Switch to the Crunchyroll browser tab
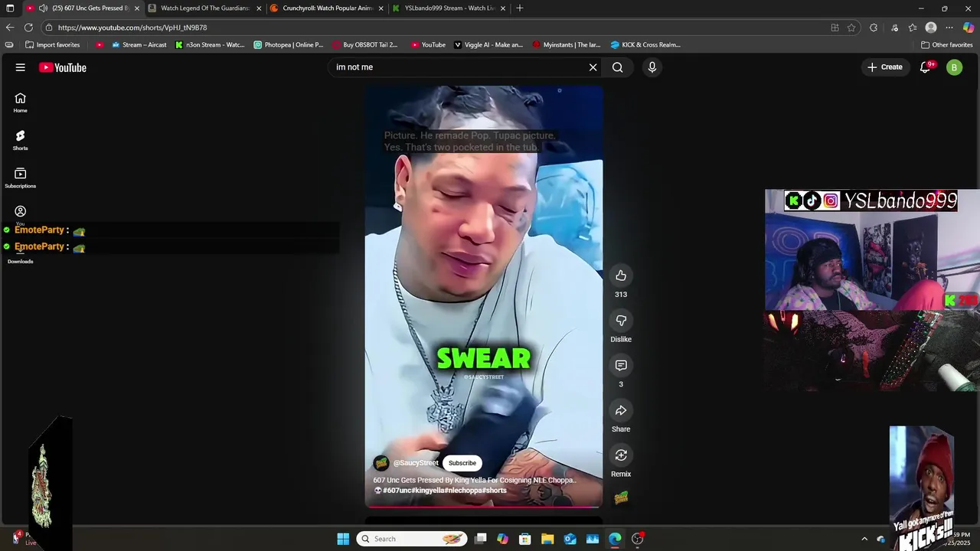The height and width of the screenshot is (551, 980). [327, 8]
